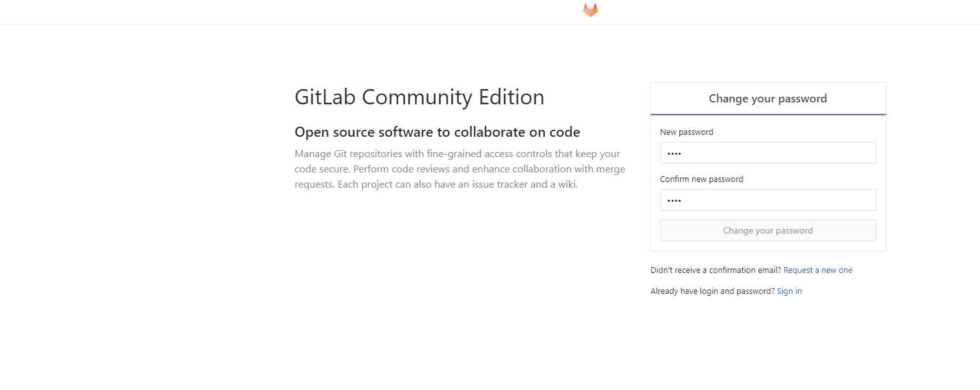Image resolution: width=980 pixels, height=390 pixels.
Task: Click the Open source software to collaborate heading
Action: pos(437,132)
